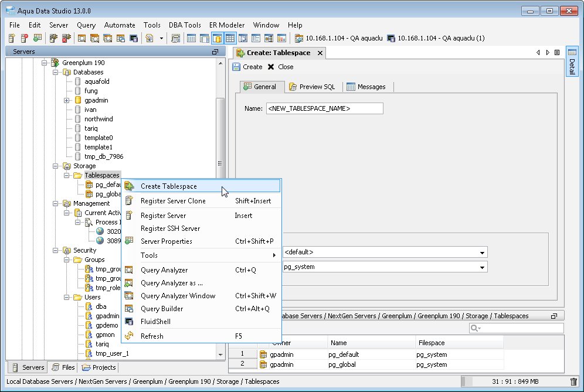Click the Server Properties context menu icon
This screenshot has width=584, height=392.
tap(129, 241)
